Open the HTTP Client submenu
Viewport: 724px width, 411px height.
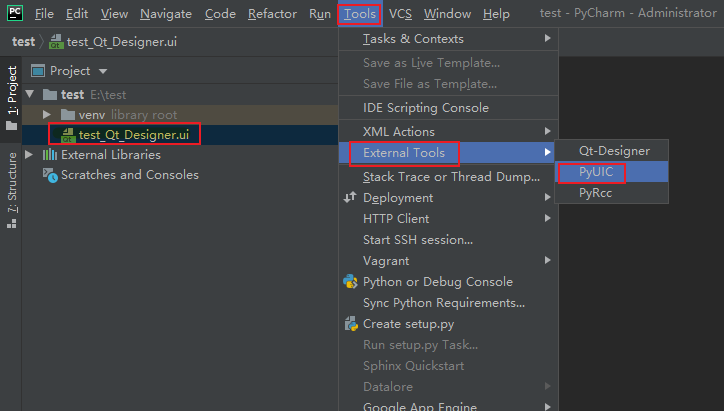(x=448, y=218)
